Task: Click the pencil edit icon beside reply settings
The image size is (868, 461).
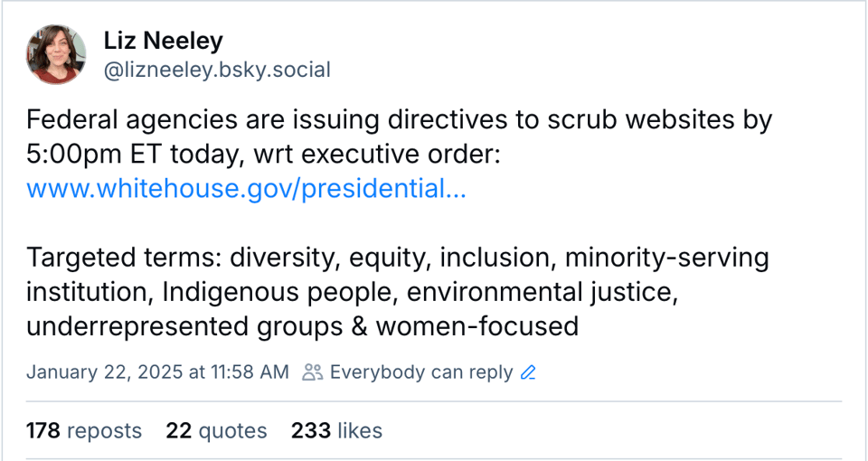Action: (x=529, y=372)
